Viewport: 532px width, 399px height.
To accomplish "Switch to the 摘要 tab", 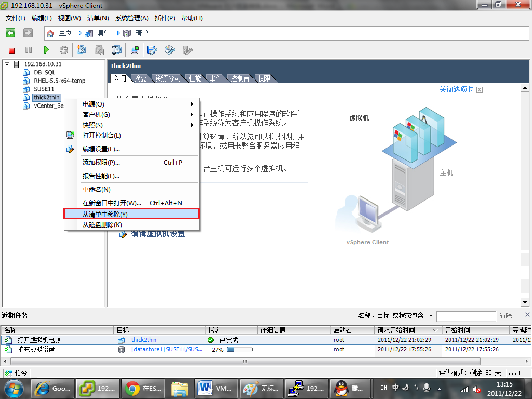I will [x=140, y=78].
